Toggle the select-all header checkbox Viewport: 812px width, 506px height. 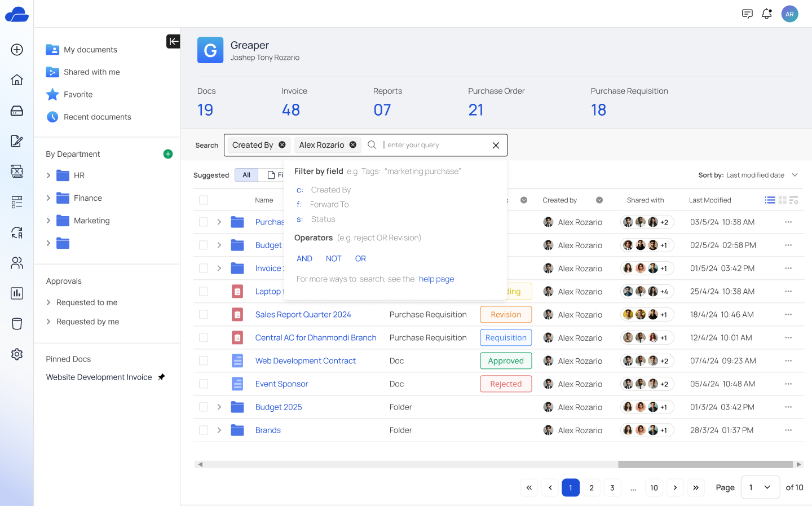pyautogui.click(x=204, y=200)
